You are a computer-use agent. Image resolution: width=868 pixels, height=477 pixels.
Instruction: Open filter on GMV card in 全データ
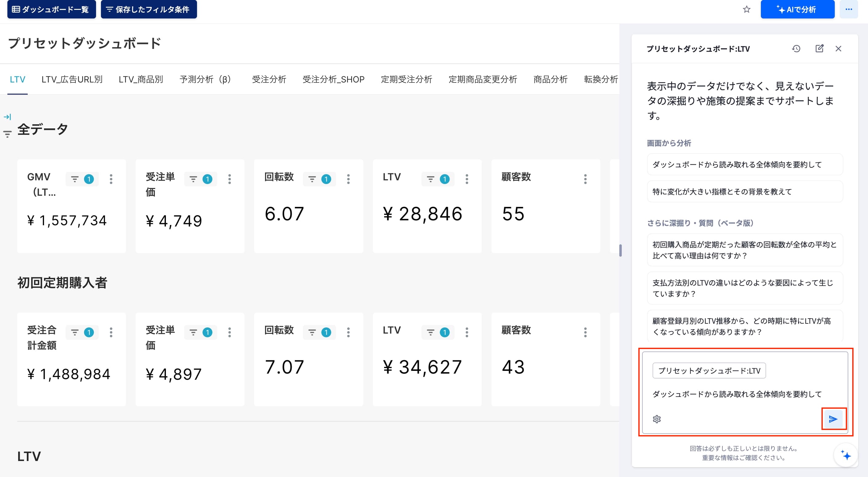(x=82, y=179)
